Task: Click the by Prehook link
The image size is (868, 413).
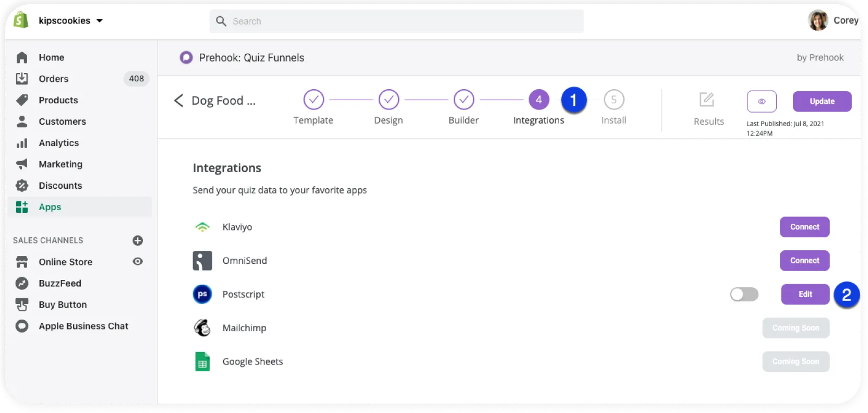Action: [820, 57]
